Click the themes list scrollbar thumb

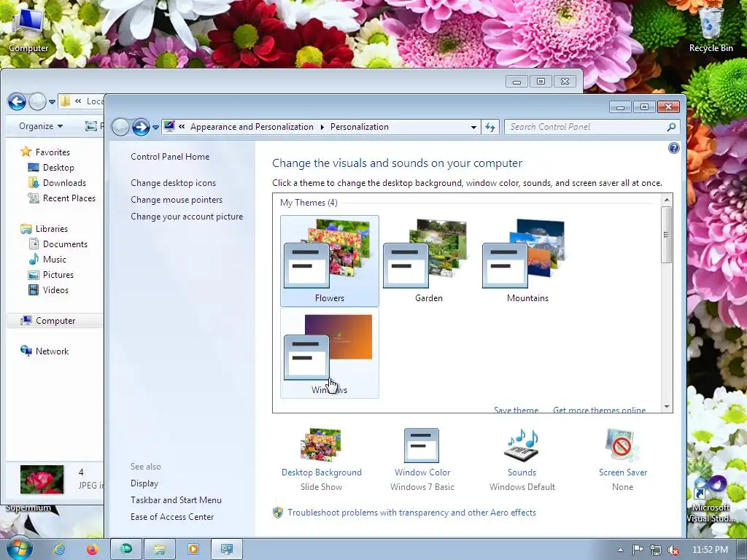(667, 234)
